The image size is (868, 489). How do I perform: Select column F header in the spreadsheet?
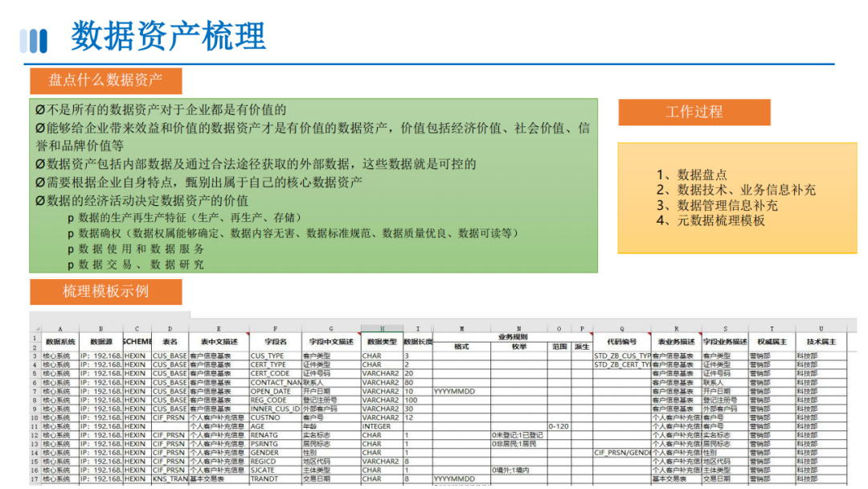pos(275,328)
